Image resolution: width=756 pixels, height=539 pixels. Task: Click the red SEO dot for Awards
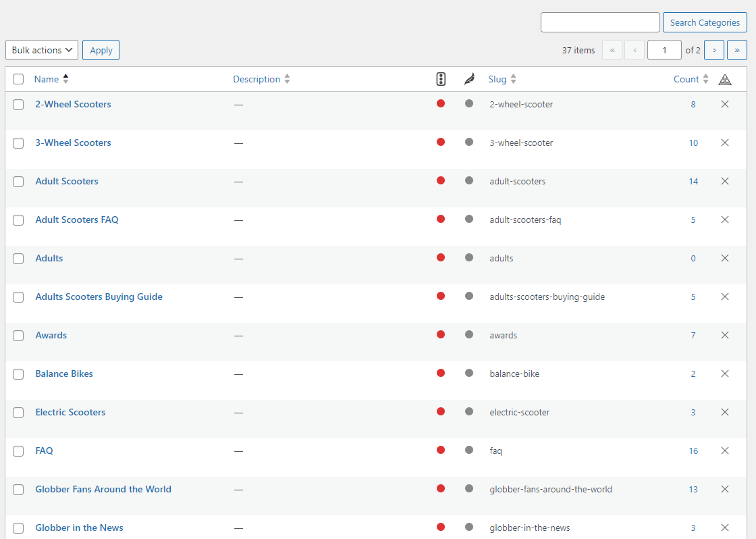(x=441, y=334)
